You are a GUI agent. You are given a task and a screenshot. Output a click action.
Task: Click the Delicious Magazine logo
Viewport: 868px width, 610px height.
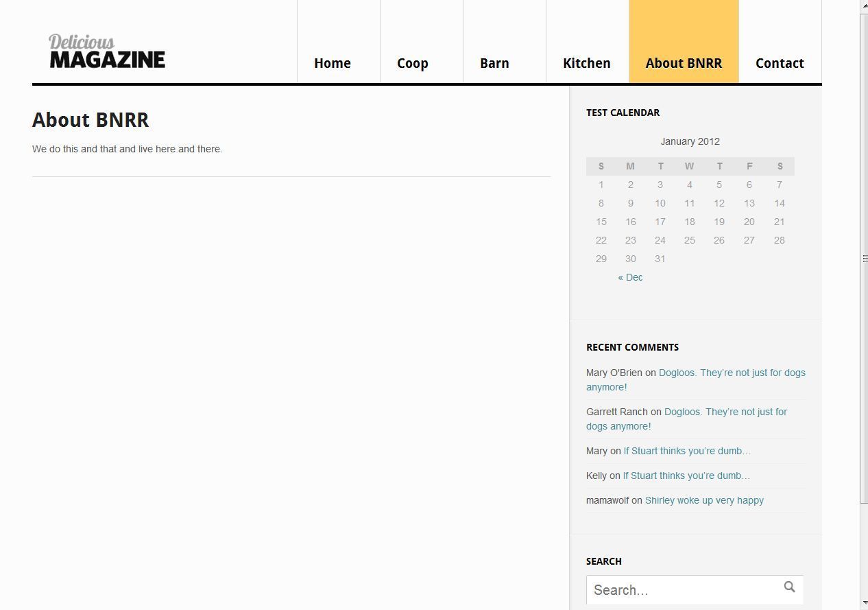(107, 52)
